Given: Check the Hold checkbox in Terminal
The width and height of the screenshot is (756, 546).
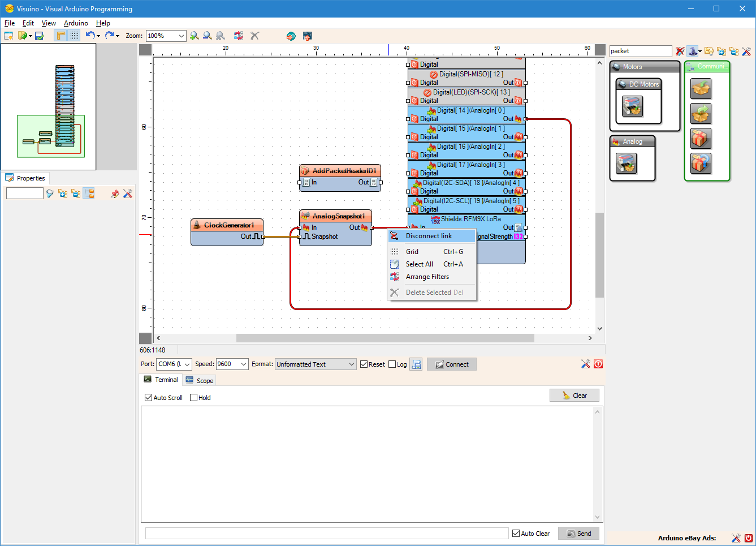Looking at the screenshot, I should coord(194,398).
